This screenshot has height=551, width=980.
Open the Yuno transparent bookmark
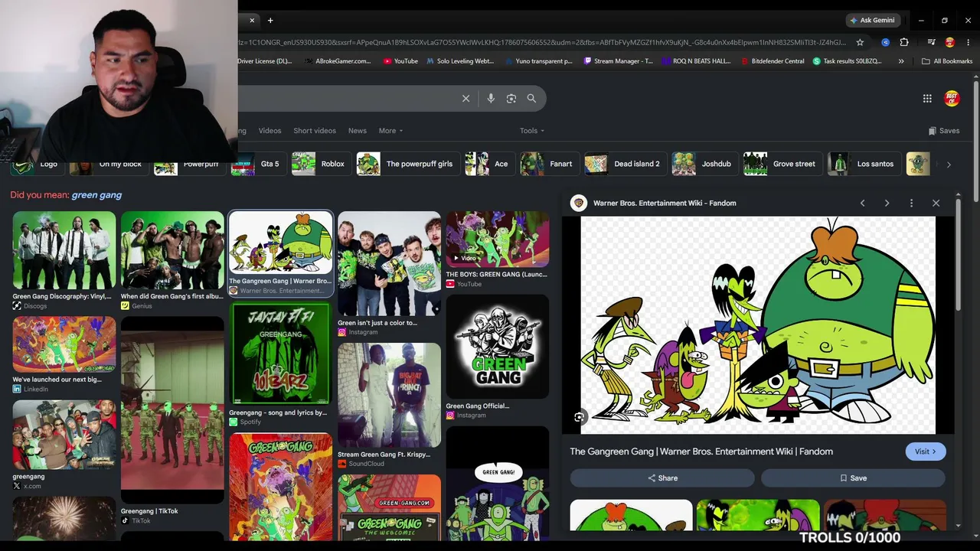click(538, 61)
